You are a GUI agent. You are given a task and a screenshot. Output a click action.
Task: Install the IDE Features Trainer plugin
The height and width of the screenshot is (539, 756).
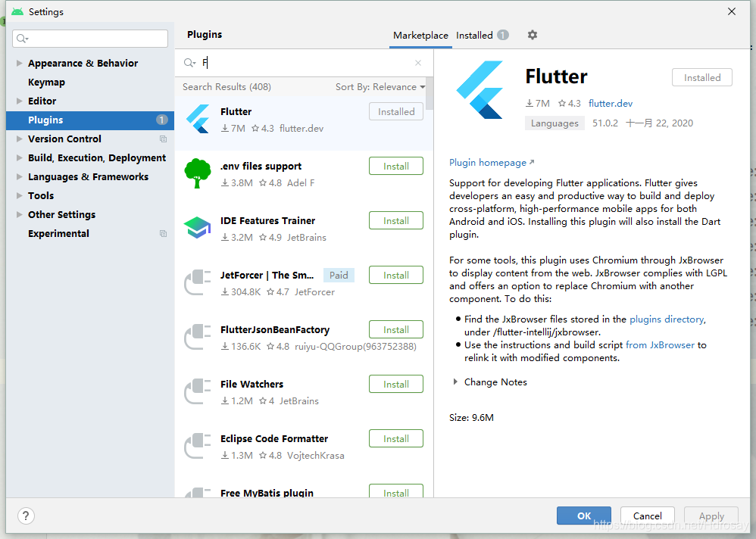(396, 220)
